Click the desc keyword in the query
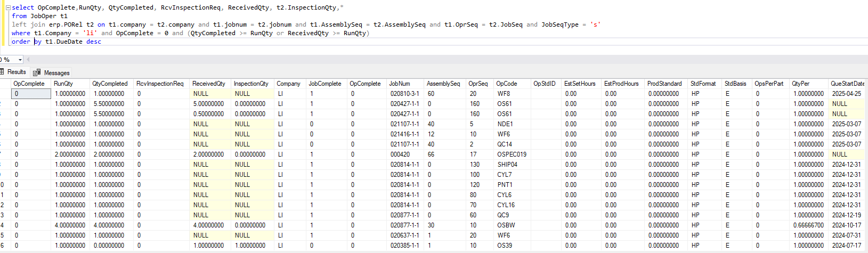 pos(94,42)
